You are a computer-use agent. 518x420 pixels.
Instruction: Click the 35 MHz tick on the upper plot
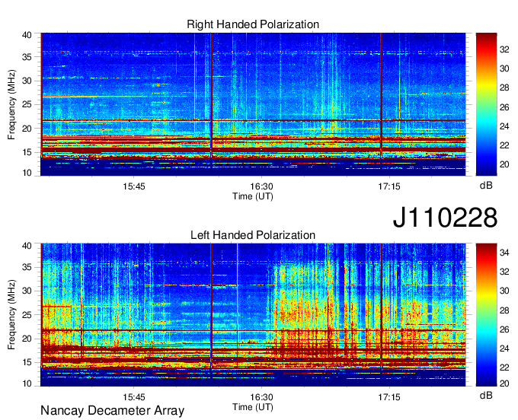click(27, 57)
